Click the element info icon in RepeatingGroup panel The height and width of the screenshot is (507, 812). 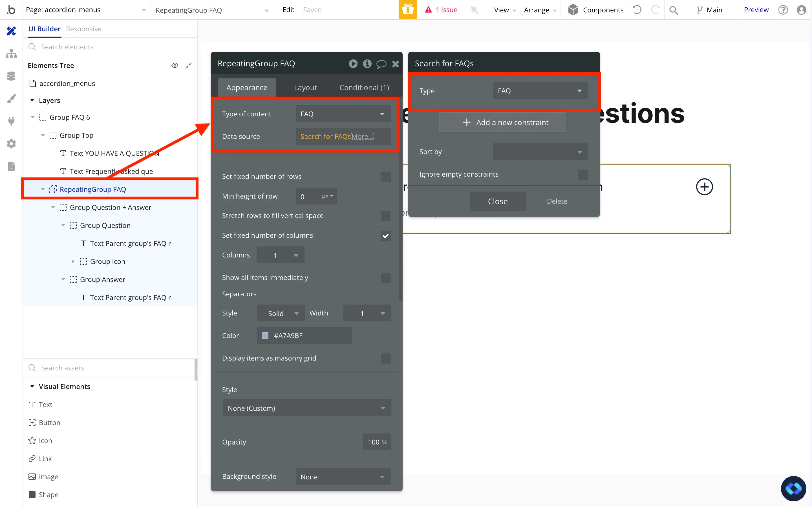pos(367,64)
